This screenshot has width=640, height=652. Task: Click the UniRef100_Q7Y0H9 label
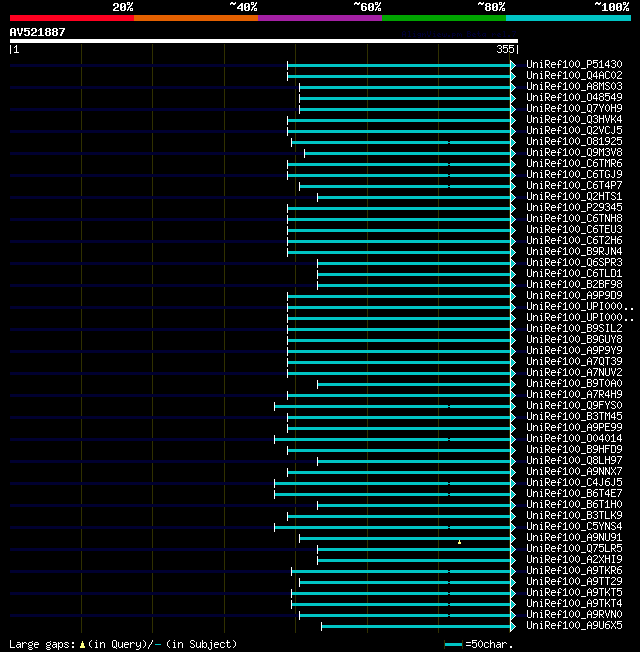pos(574,109)
